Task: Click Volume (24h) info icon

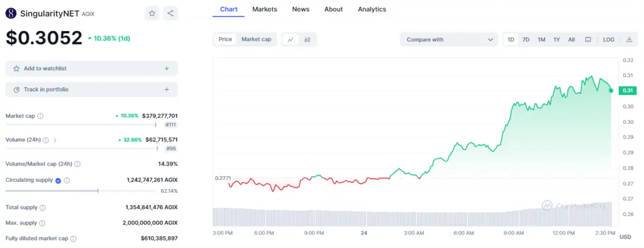Action: point(46,140)
